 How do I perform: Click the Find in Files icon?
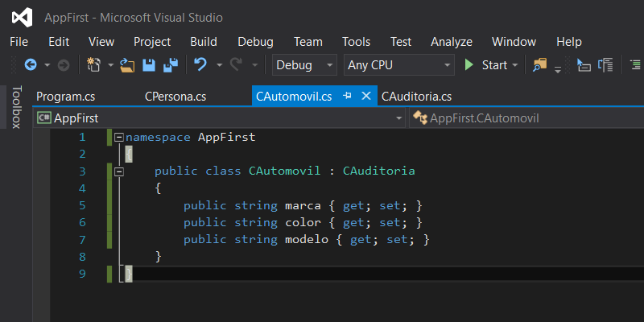pyautogui.click(x=539, y=65)
